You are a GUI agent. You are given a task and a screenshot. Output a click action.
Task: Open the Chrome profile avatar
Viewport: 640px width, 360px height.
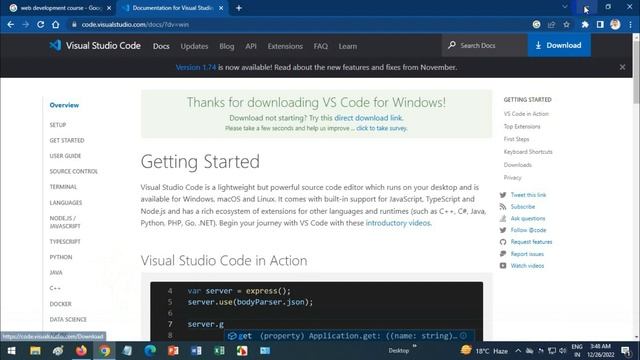[x=616, y=24]
